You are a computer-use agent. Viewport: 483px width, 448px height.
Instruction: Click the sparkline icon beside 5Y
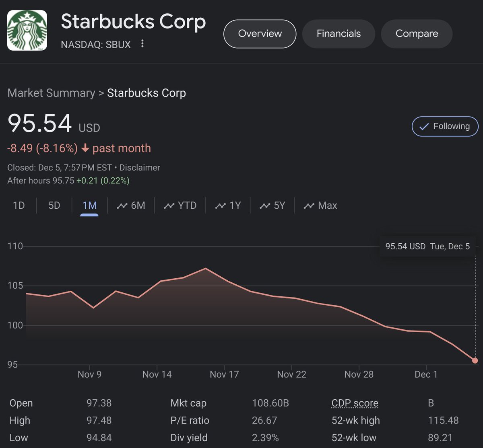pos(264,205)
